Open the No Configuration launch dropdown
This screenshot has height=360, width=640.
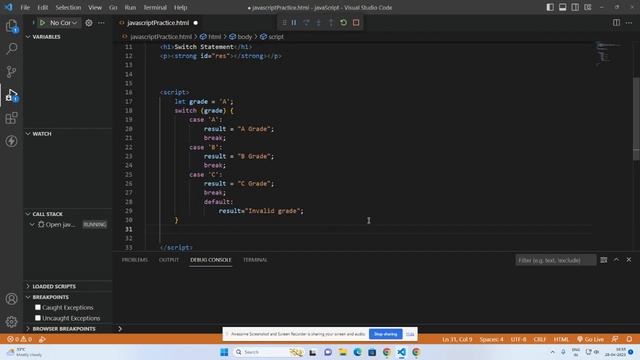64,23
